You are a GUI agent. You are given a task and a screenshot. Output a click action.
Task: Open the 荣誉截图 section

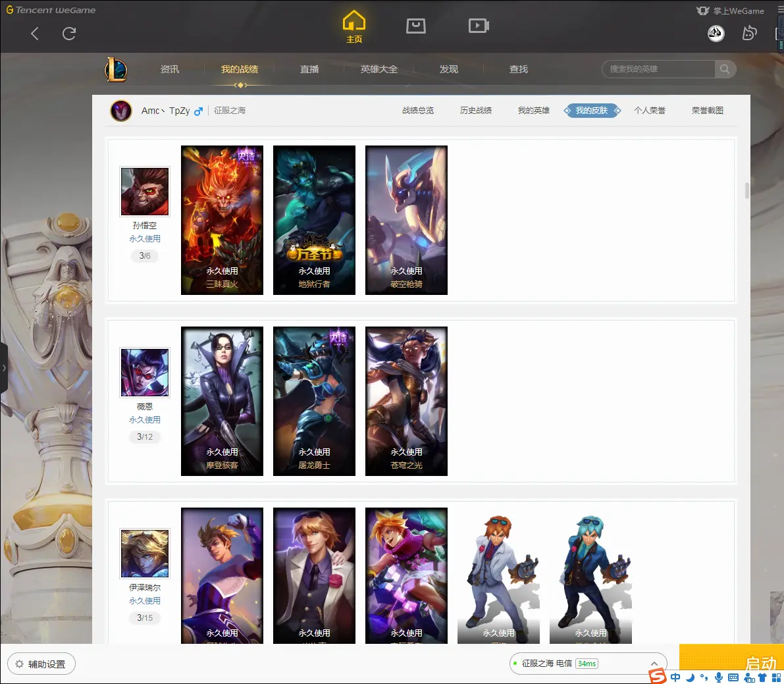pos(708,111)
